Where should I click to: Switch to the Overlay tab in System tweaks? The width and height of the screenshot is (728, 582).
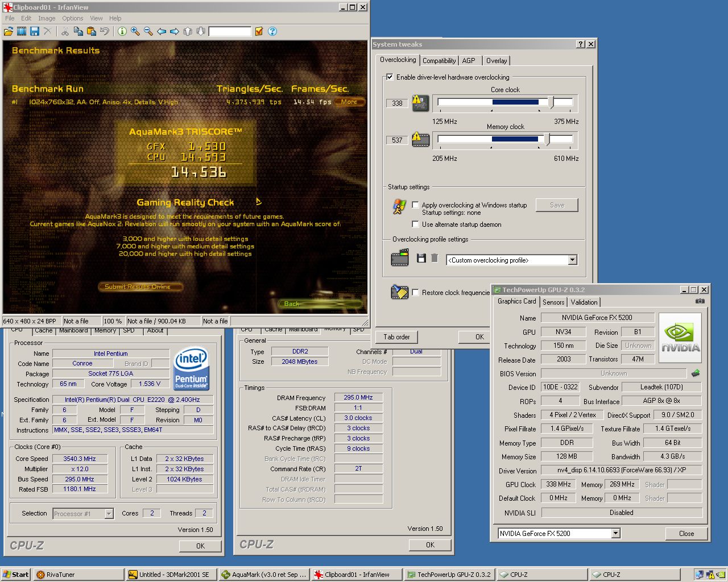[x=497, y=61]
